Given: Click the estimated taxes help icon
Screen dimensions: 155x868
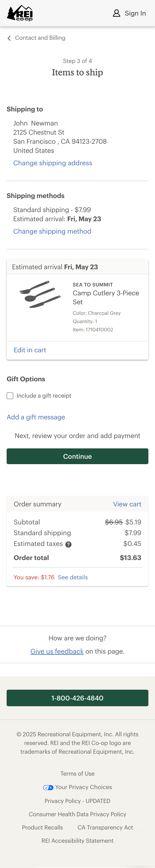Looking at the screenshot, I should click(68, 544).
